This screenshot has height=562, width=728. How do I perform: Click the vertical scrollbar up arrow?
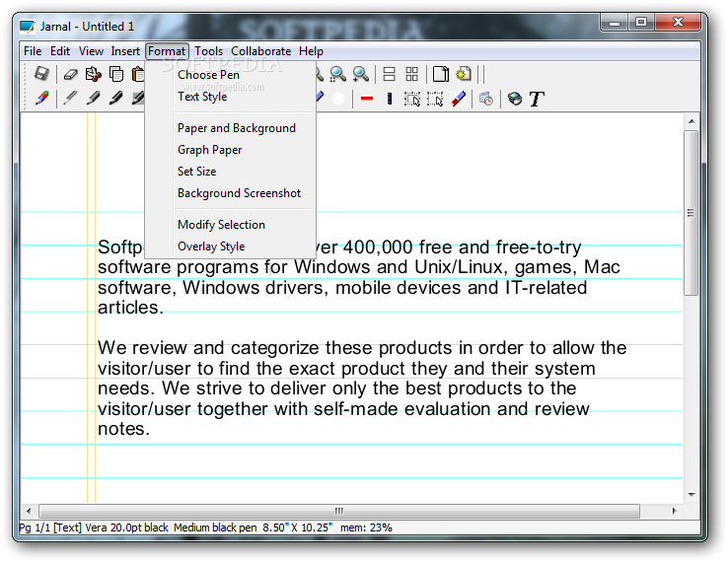click(692, 121)
